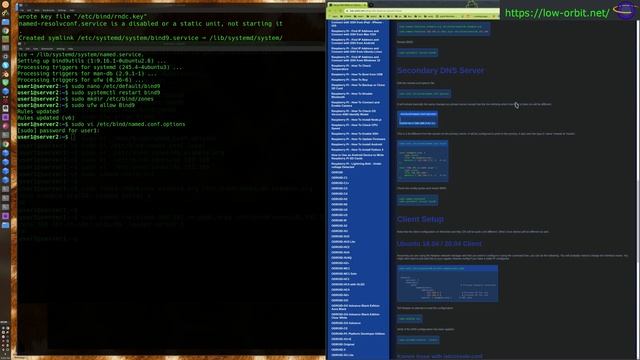Click terminal line 'sudo nano /etc/default/bind9'
The height and width of the screenshot is (360, 640).
tap(116, 86)
